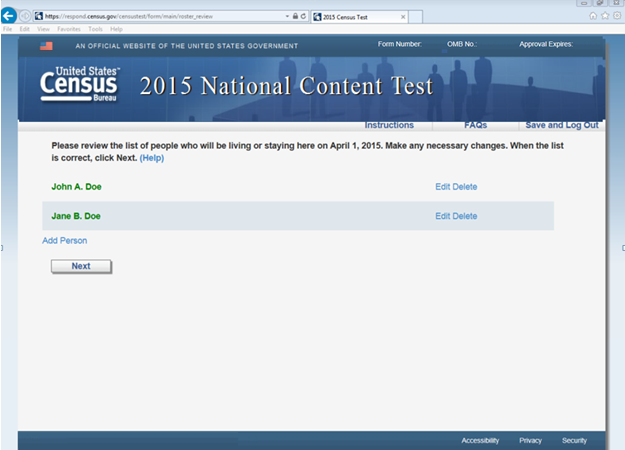
Task: Close the 2015 Census Test tab
Action: [403, 17]
